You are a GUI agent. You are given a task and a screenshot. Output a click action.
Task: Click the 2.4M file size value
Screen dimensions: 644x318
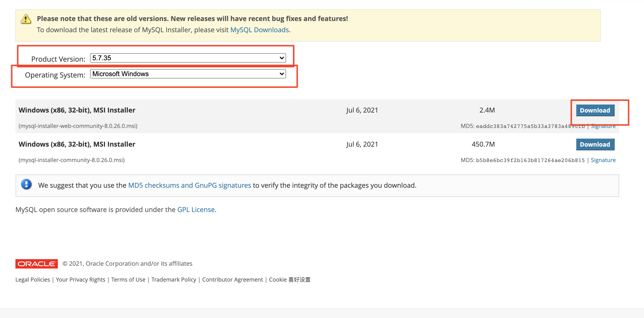click(x=487, y=110)
